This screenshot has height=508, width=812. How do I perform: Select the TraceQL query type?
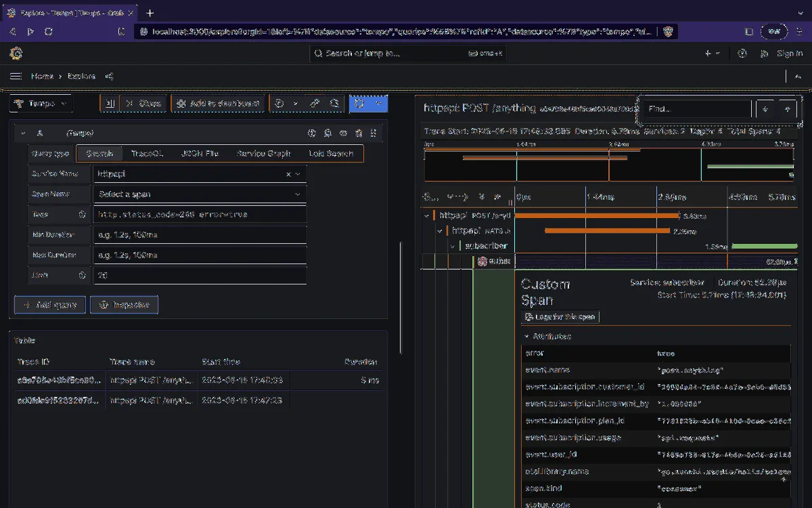[x=147, y=154]
